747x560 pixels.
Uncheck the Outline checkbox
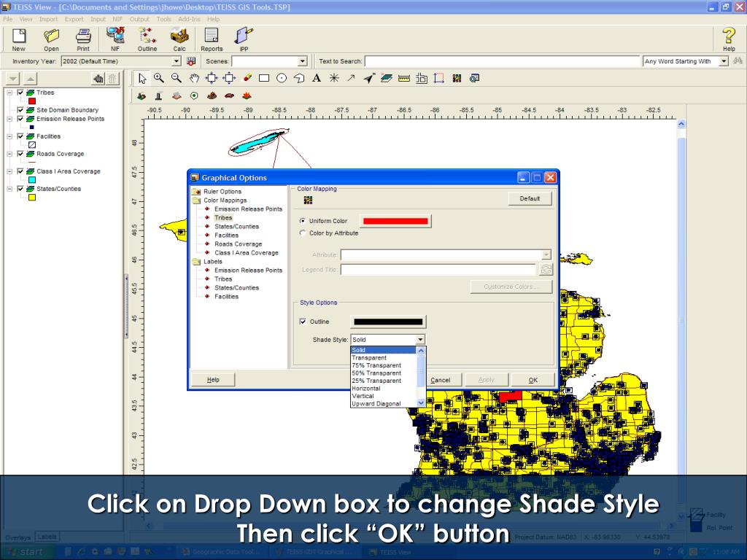coord(303,322)
